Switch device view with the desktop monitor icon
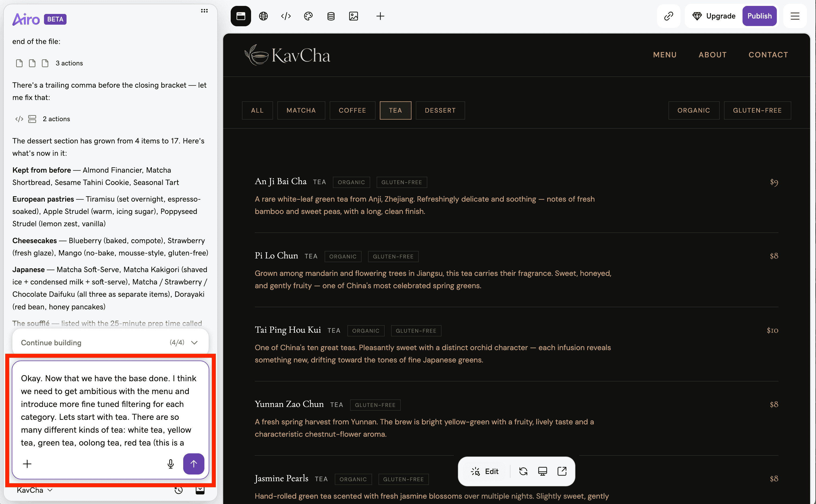The image size is (816, 504). tap(543, 471)
